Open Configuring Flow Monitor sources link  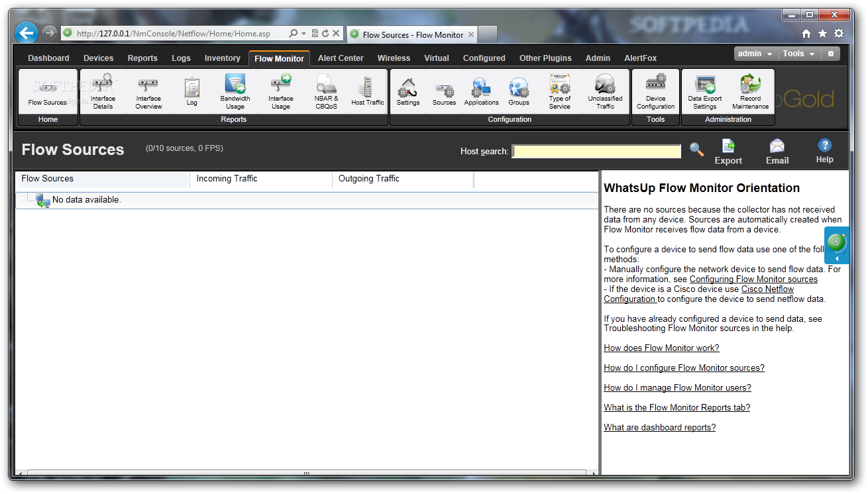tap(753, 279)
